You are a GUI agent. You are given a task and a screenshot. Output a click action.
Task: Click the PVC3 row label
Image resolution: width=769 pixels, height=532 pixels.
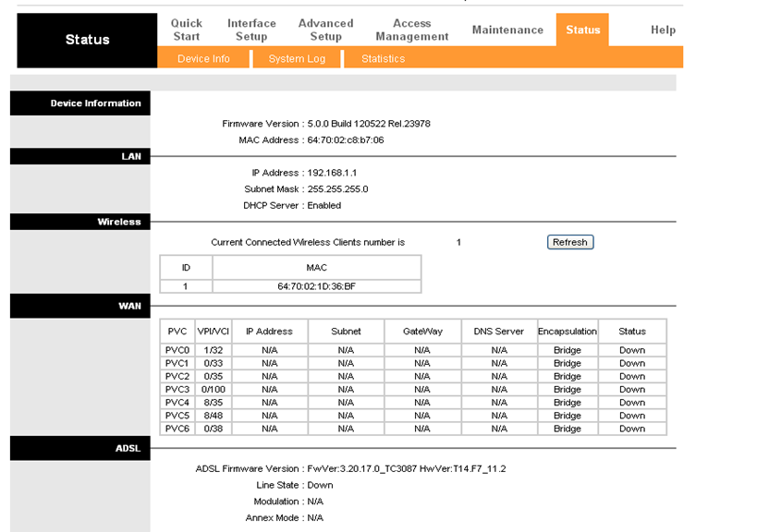(177, 390)
